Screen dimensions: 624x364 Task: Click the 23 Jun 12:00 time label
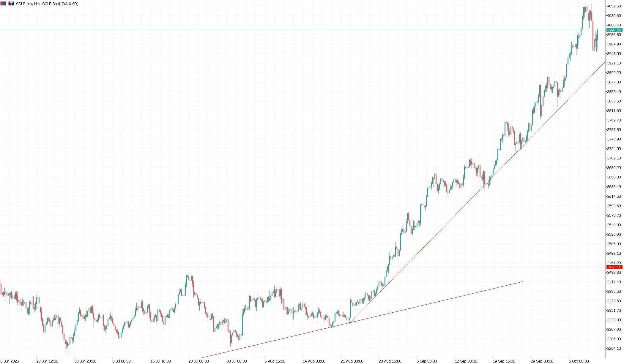coord(47,361)
